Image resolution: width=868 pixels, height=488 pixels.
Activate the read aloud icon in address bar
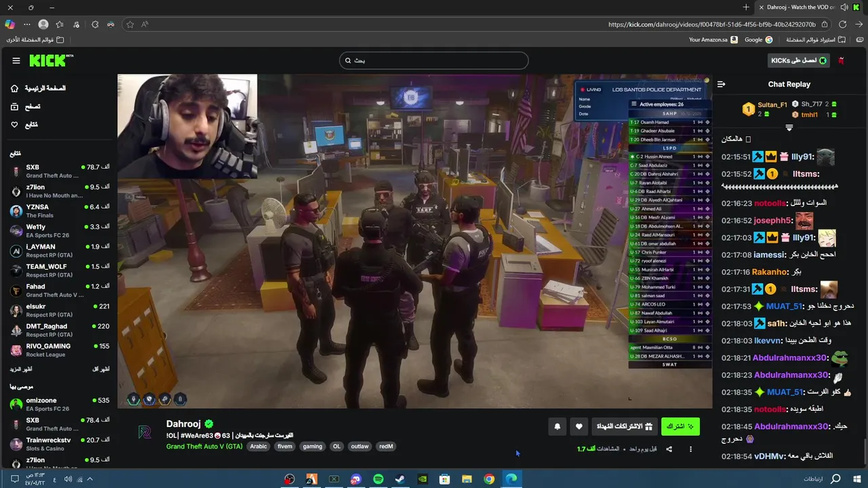click(x=145, y=24)
